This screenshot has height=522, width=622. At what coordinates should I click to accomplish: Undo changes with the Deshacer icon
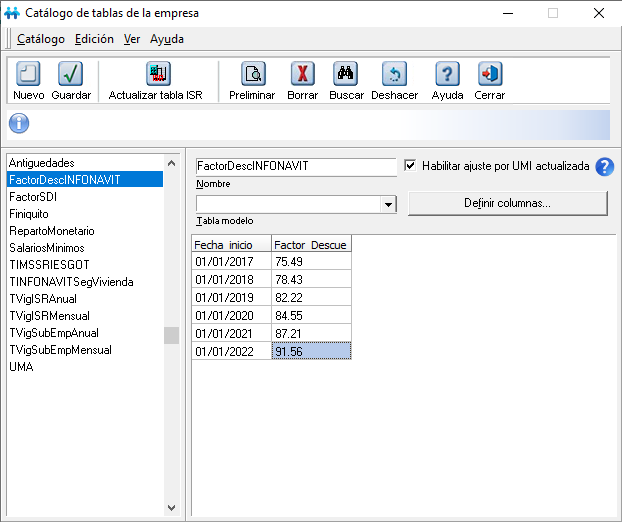[394, 74]
